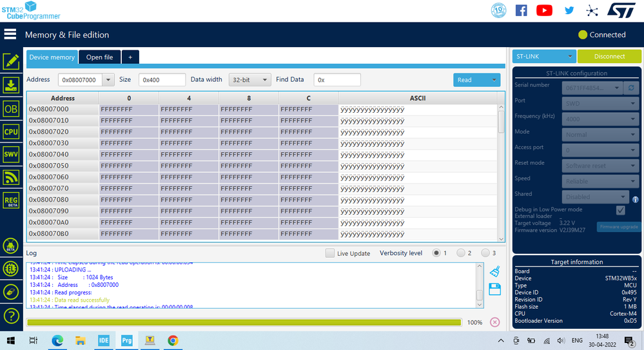Expand the Read button dropdown arrow
This screenshot has height=350, width=644.
coord(494,80)
